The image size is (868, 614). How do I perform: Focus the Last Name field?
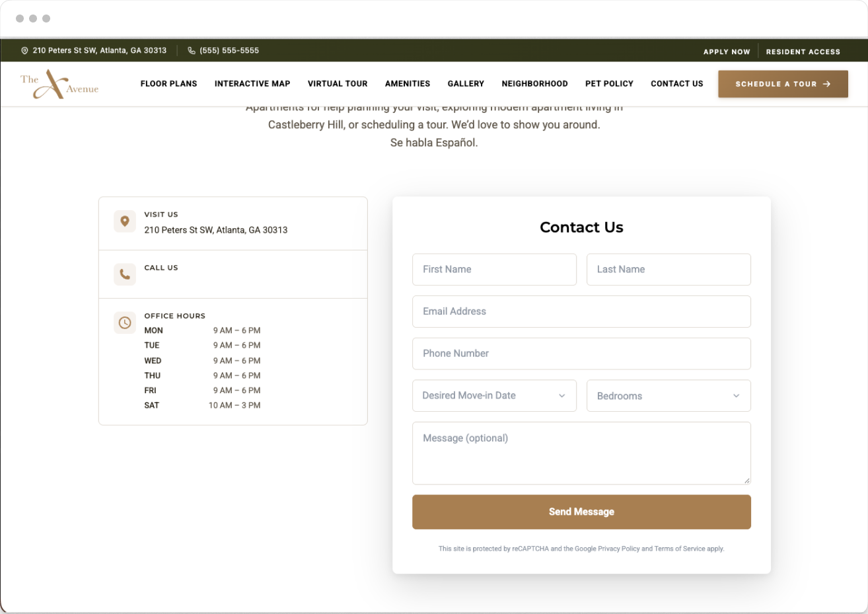click(x=669, y=270)
